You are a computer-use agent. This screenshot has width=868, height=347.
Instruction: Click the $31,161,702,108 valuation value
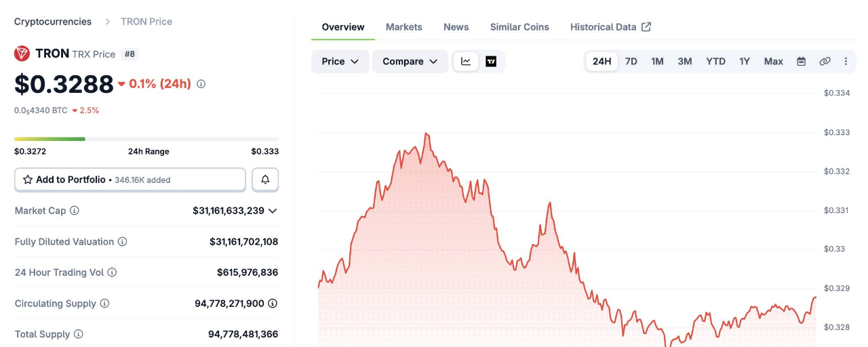(x=244, y=242)
